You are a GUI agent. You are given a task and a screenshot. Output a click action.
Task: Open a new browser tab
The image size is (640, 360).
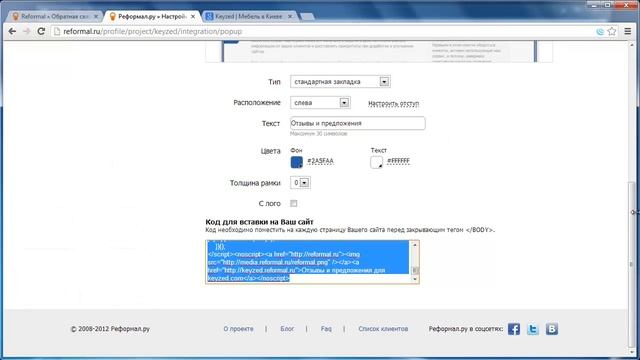click(x=307, y=17)
